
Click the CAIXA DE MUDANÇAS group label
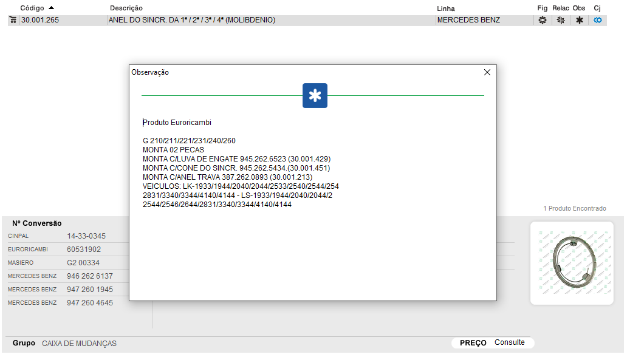tap(79, 344)
